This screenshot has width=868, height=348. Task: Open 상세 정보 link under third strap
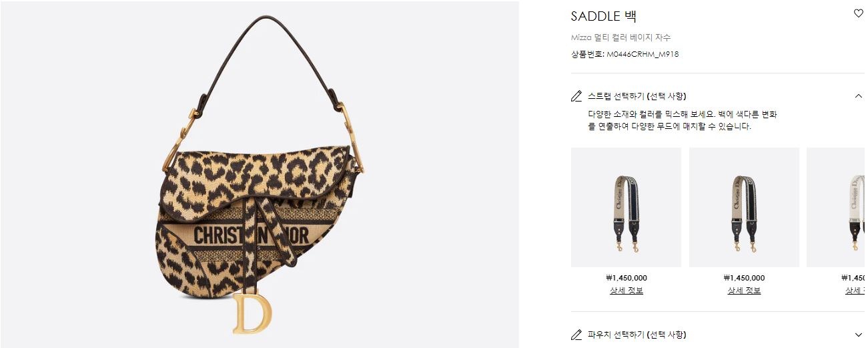(x=856, y=291)
